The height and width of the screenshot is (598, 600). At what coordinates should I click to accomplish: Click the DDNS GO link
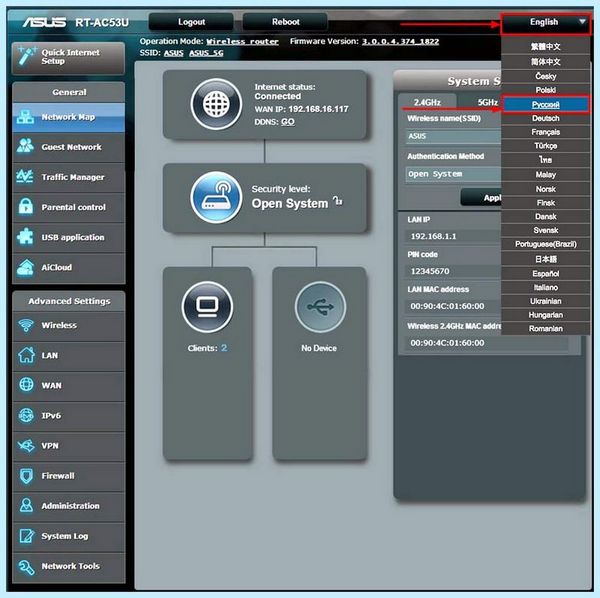click(288, 122)
